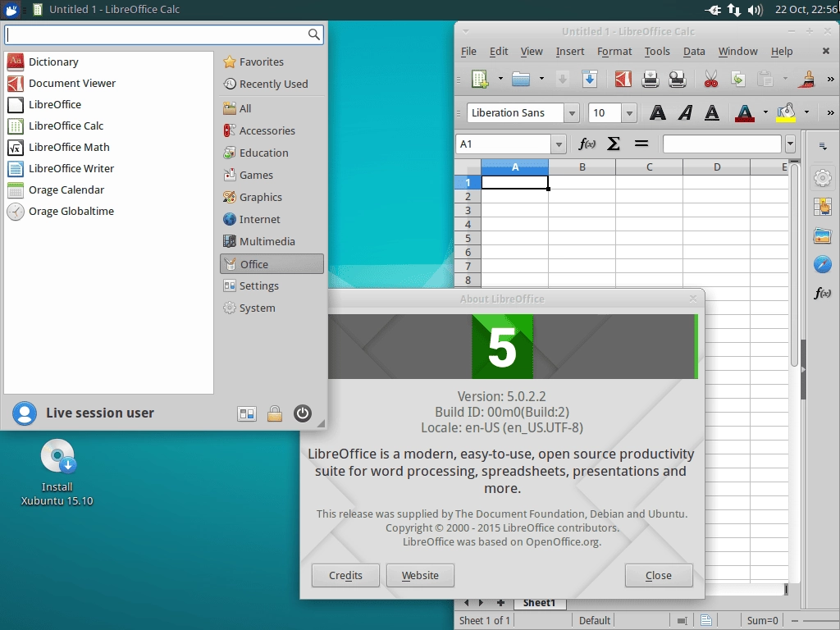Click the New spreadsheet icon in Calc toolbar
840x630 pixels.
(x=479, y=79)
